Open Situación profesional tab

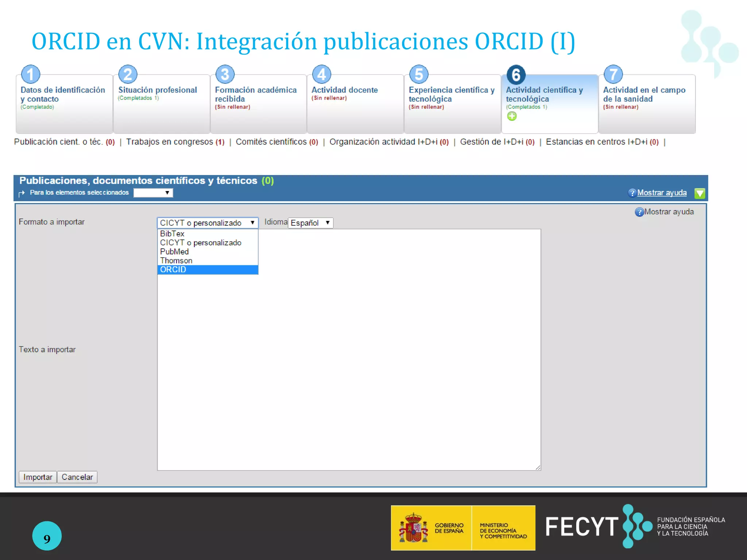pos(162,104)
